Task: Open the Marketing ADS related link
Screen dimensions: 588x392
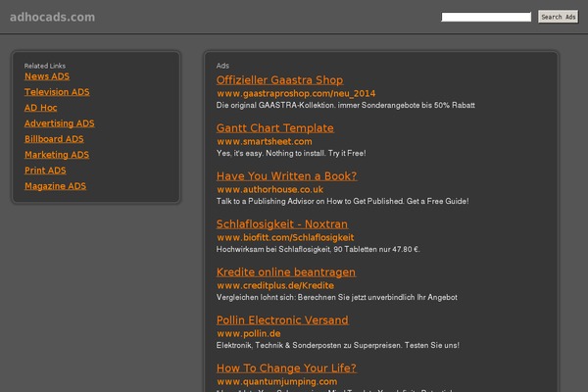Action: [57, 155]
